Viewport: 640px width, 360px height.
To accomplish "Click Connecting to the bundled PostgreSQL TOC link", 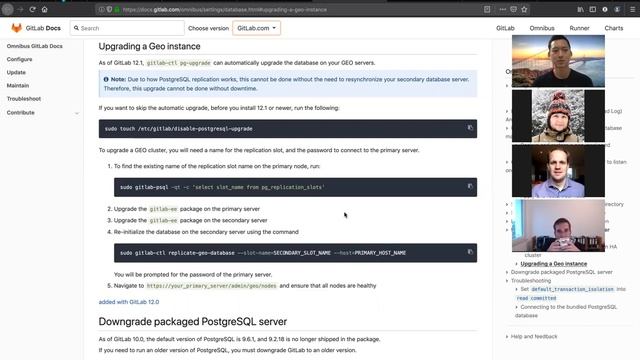I will 566,311.
